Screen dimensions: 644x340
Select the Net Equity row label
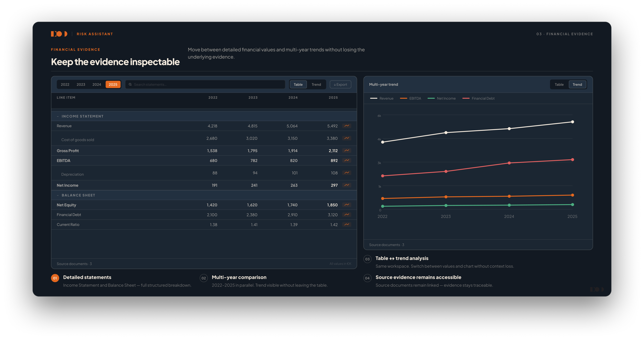(x=66, y=205)
